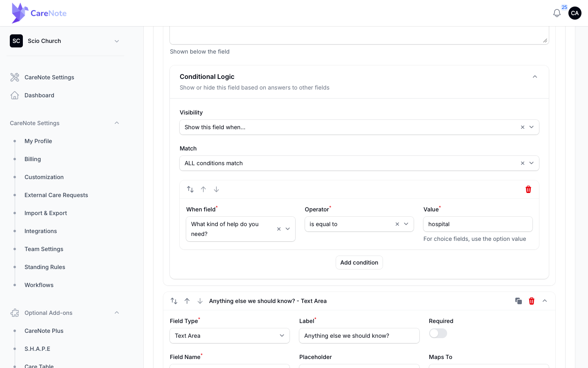The height and width of the screenshot is (368, 588).
Task: Open the Visibility dropdown
Action: pyautogui.click(x=359, y=127)
